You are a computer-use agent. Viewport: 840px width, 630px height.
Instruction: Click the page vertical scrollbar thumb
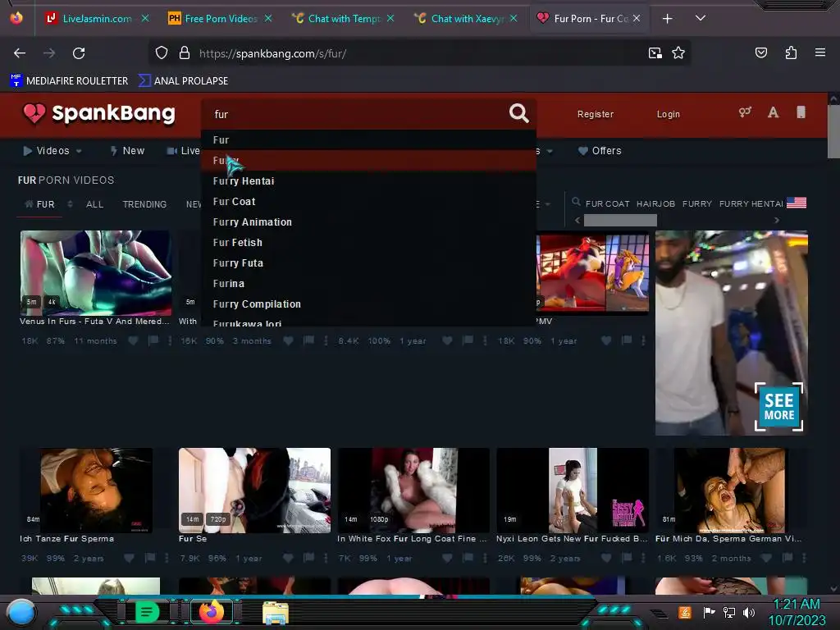tap(833, 131)
